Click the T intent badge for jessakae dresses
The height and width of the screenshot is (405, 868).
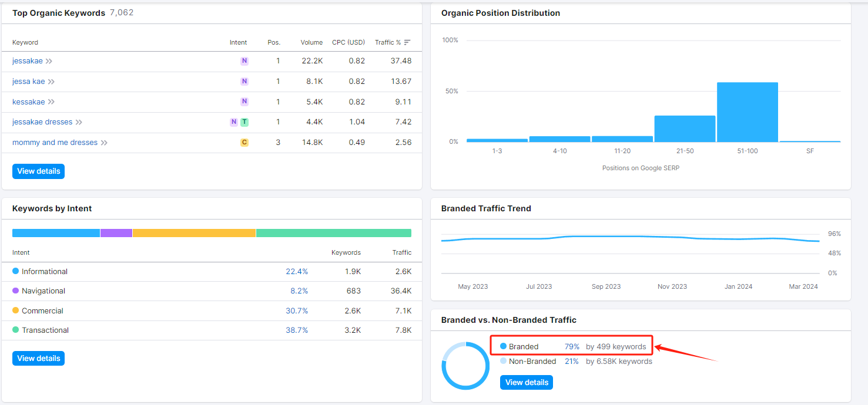244,122
